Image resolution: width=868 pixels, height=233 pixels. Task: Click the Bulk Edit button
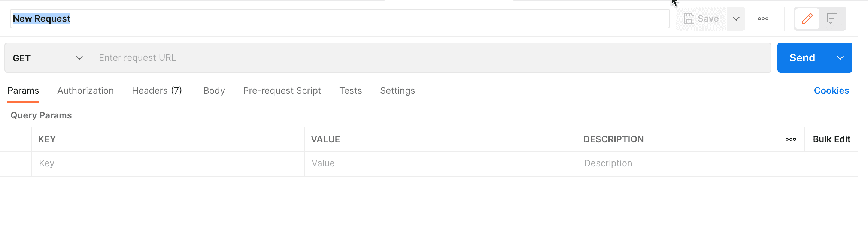point(831,139)
